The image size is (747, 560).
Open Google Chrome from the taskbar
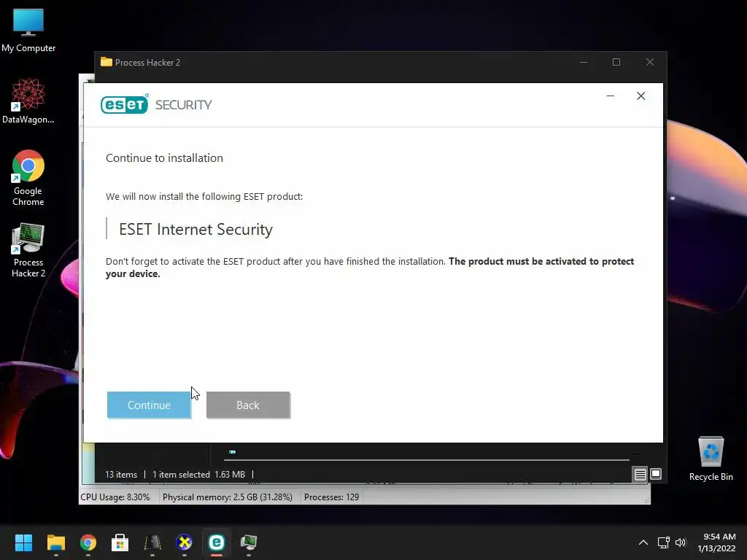click(88, 542)
